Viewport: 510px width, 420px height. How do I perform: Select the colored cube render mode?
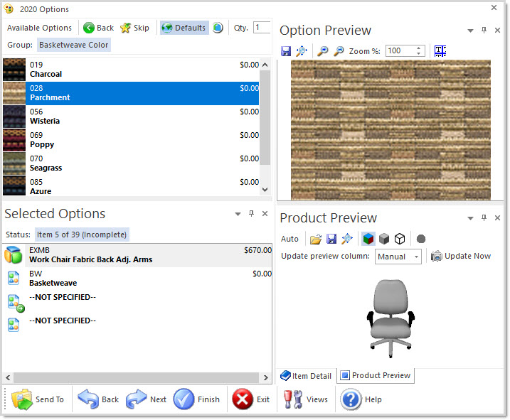click(x=368, y=239)
